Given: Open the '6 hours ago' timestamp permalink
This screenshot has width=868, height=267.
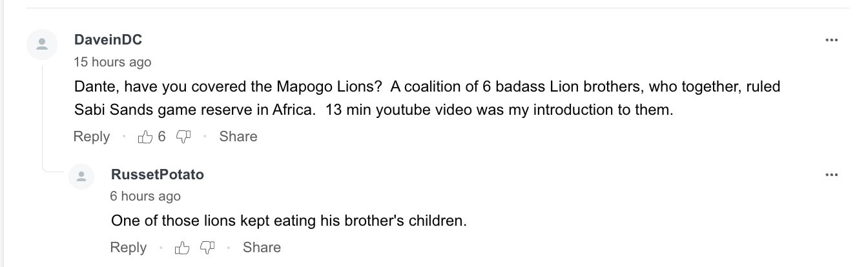Looking at the screenshot, I should coord(146,196).
